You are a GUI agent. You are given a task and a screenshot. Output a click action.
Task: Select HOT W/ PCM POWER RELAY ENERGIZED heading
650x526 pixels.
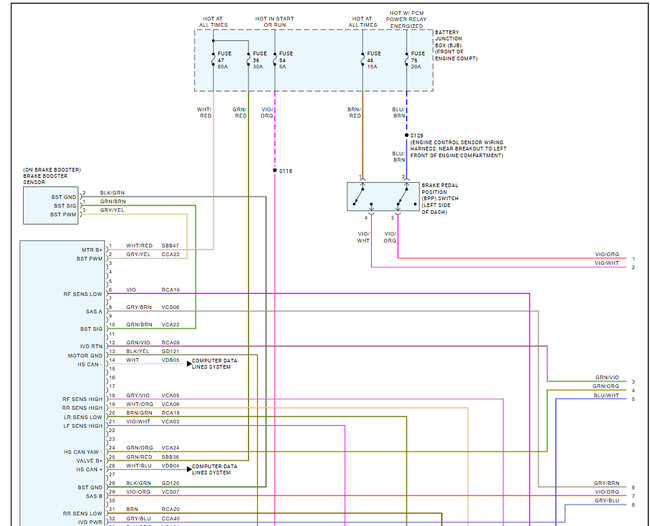point(406,19)
